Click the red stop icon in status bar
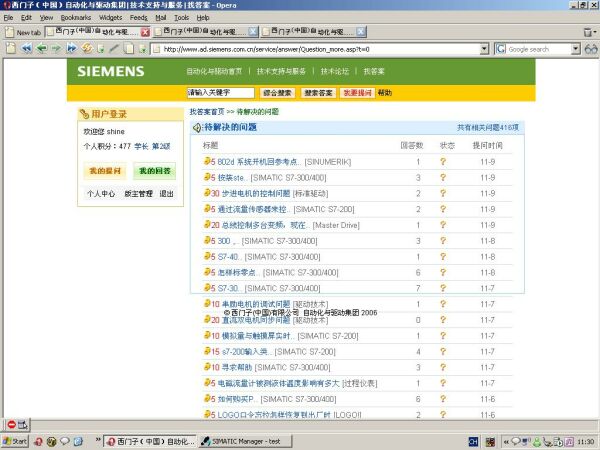600x450 pixels. (x=11, y=424)
